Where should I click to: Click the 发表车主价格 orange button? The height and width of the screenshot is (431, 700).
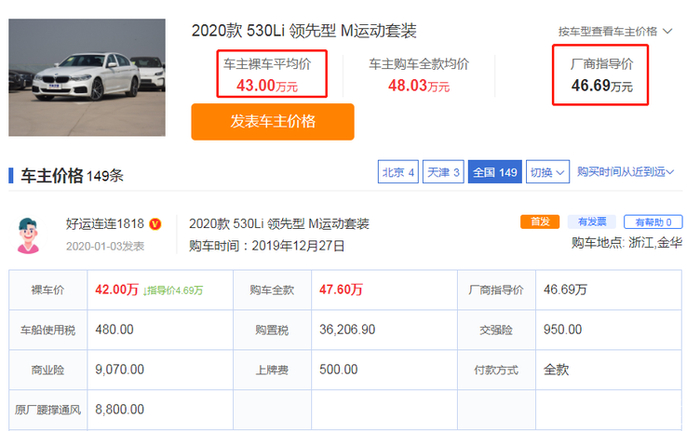click(273, 121)
